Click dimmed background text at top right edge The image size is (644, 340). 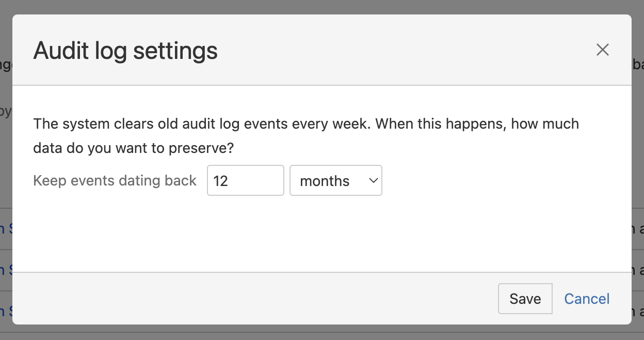tap(638, 65)
